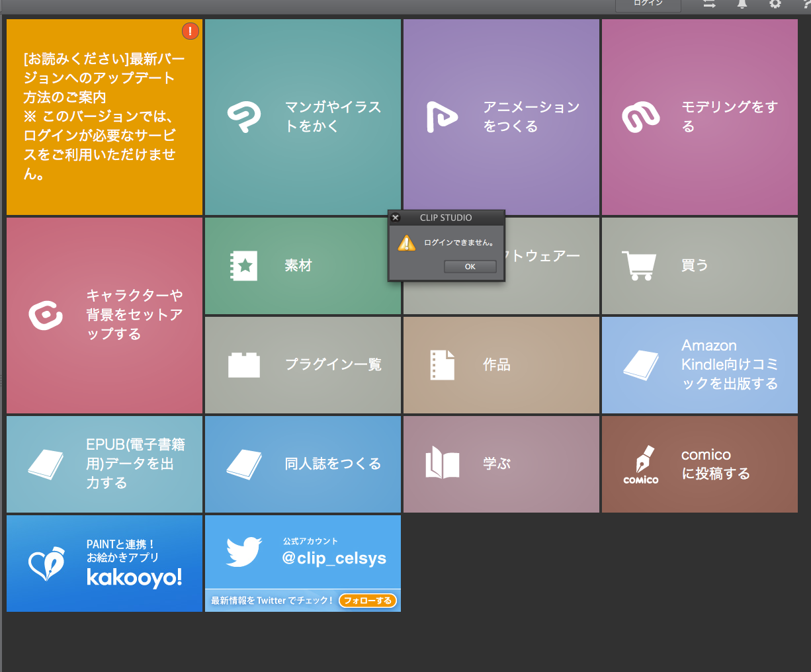Open the notifications bell icon
Viewport: 811px width, 672px height.
pos(742,4)
